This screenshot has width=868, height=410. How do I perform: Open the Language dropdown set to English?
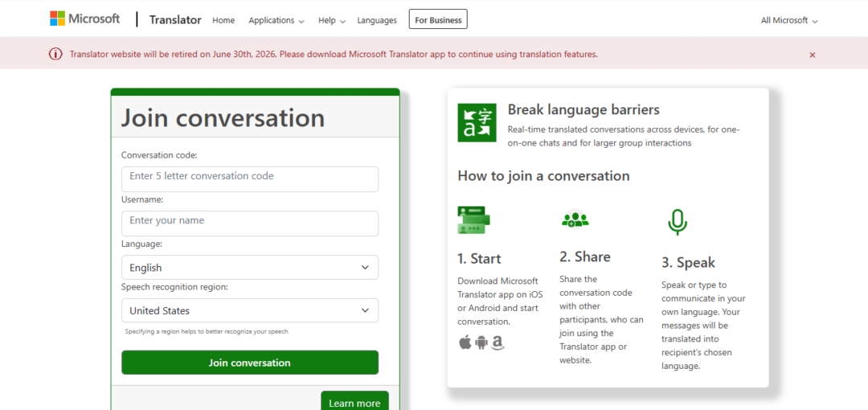point(249,268)
